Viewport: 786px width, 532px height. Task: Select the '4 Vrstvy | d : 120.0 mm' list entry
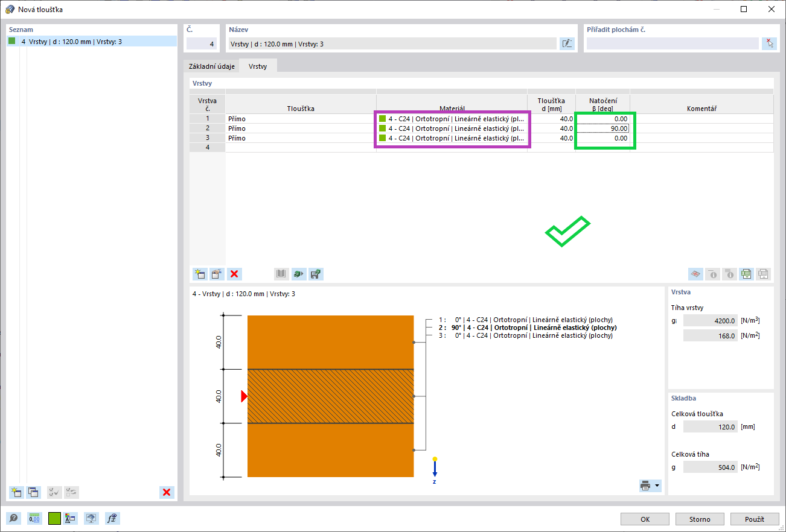tap(91, 42)
